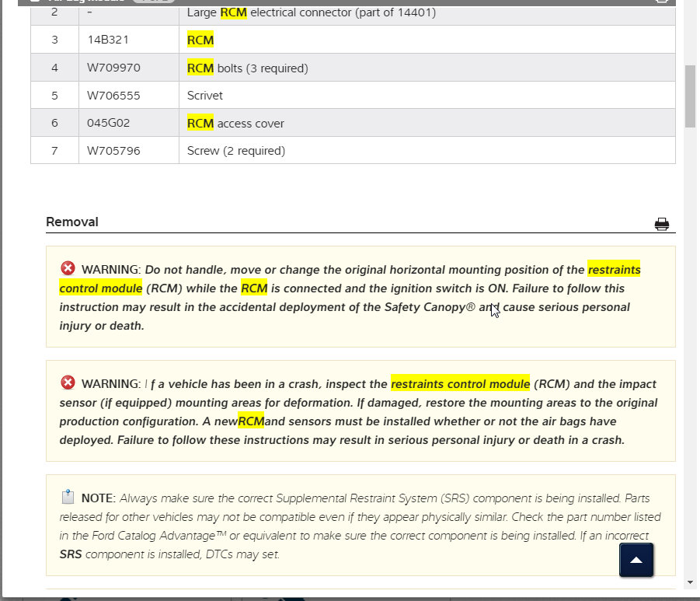700x601 pixels.
Task: Click the dark blue back-to-top arrow button
Action: pos(636,560)
